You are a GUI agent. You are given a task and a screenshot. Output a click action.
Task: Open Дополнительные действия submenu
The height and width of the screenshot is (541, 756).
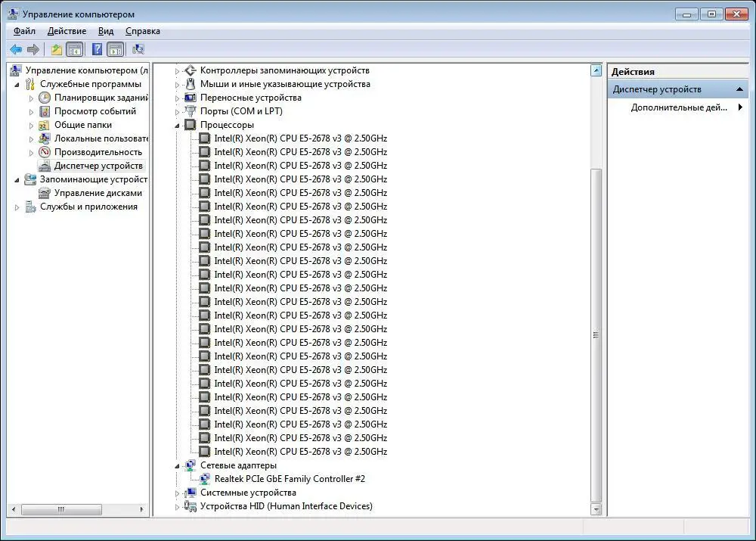[679, 107]
